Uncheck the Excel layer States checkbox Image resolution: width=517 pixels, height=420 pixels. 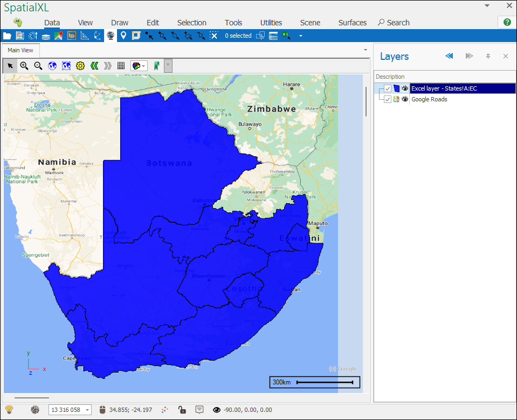388,88
